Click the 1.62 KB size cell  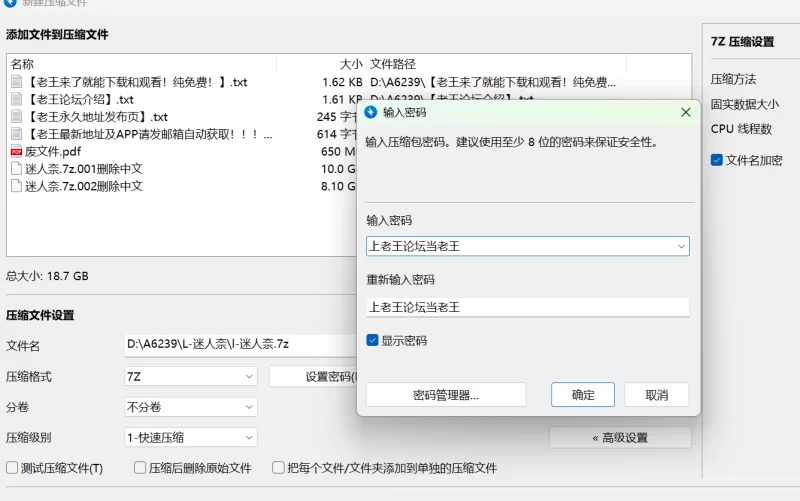342,82
